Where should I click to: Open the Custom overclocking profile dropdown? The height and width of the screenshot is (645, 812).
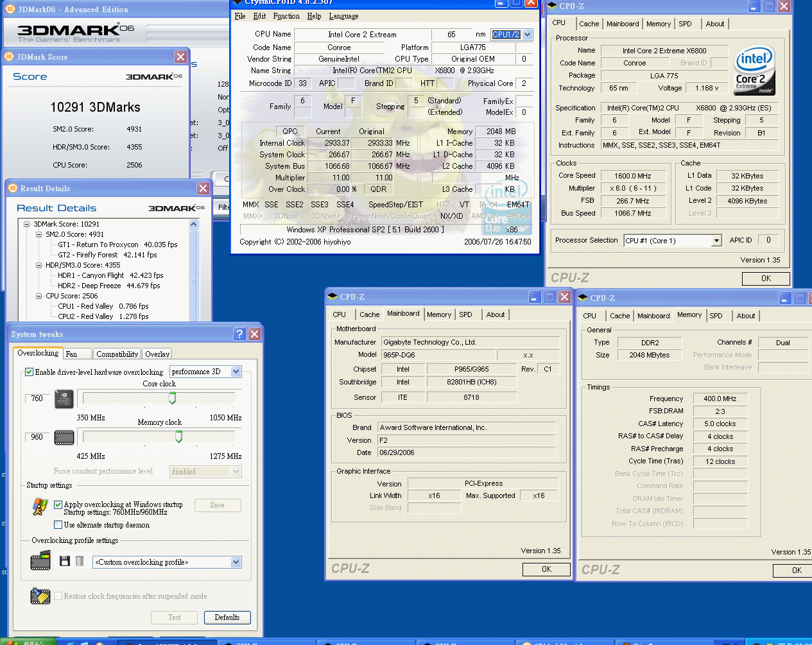pyautogui.click(x=236, y=562)
